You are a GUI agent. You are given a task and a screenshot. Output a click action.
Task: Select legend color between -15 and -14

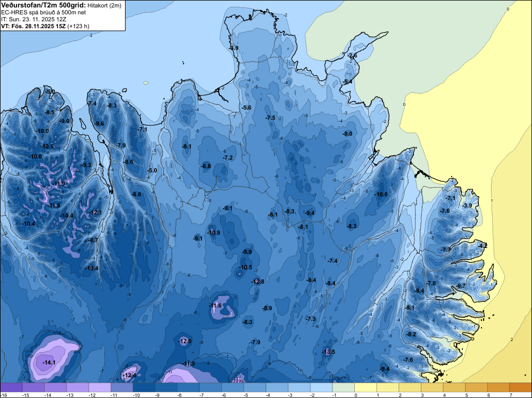click(x=33, y=387)
